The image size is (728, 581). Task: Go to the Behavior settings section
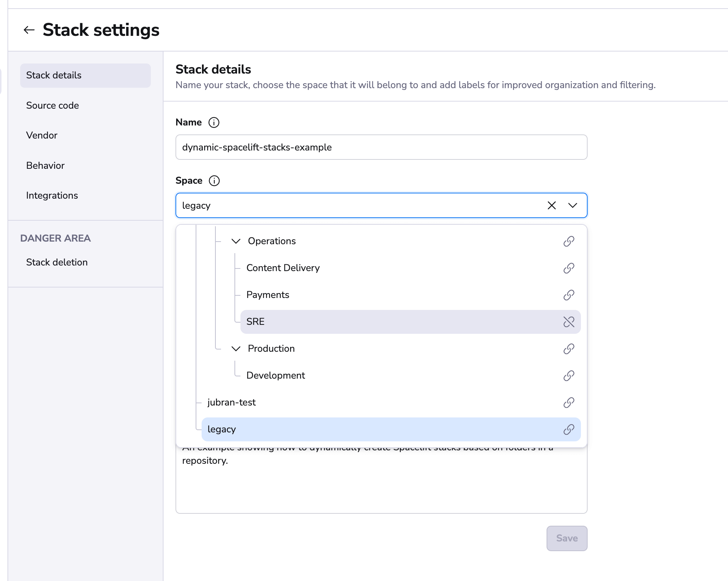pos(45,166)
